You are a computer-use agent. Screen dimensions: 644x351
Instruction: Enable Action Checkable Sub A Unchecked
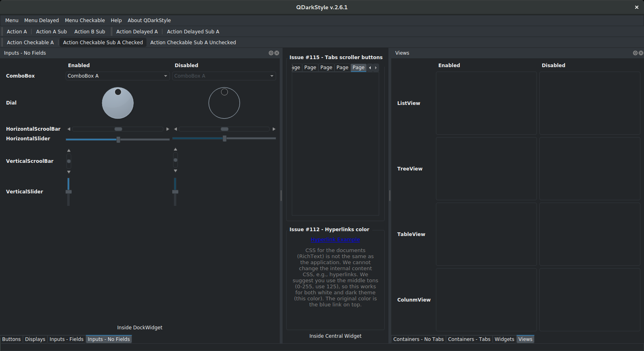(193, 43)
